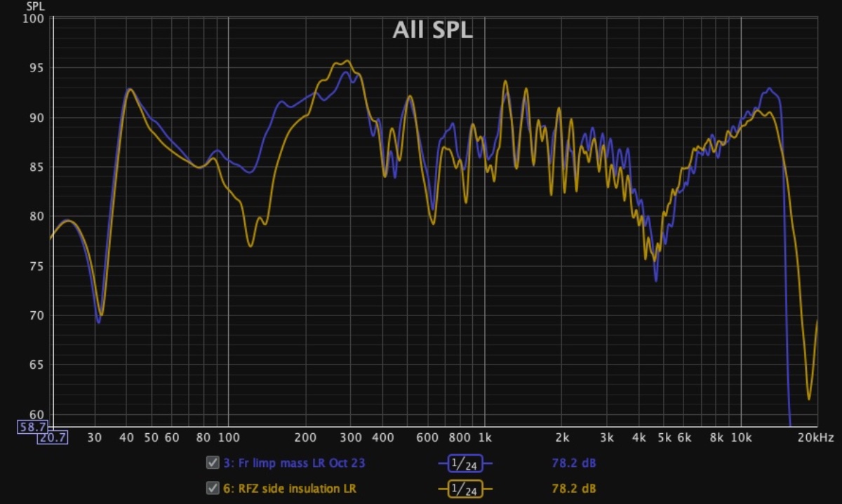The image size is (842, 504).
Task: Click the 20.7 frequency axis start box
Action: pos(53,438)
